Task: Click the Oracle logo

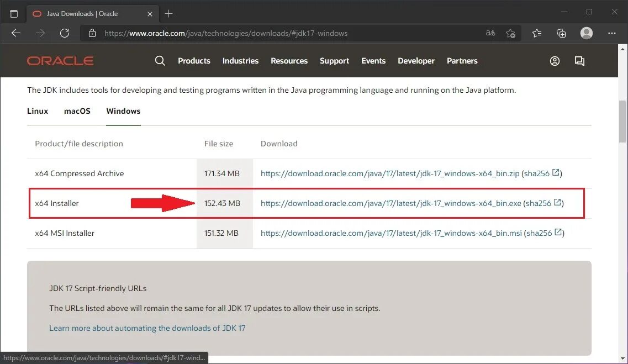Action: coord(60,61)
